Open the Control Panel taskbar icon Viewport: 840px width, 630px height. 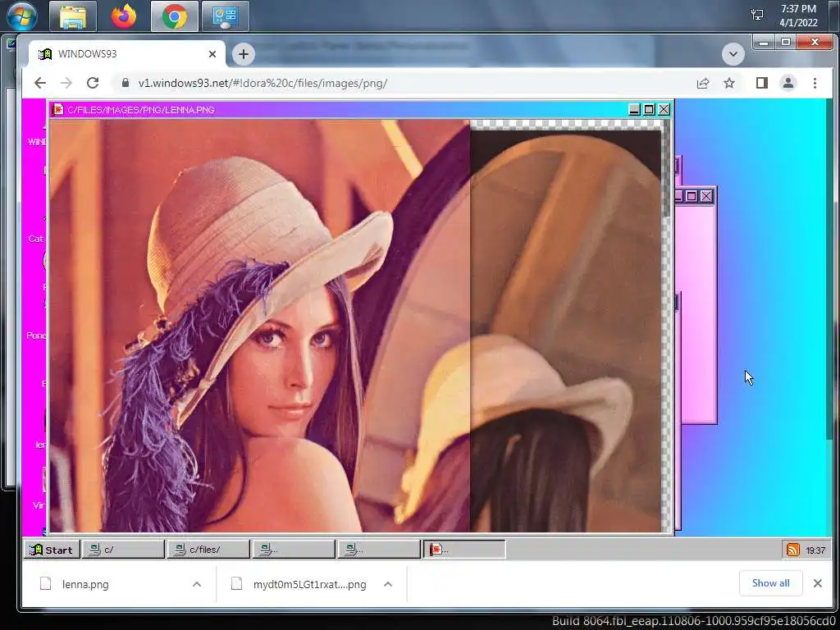tap(225, 16)
